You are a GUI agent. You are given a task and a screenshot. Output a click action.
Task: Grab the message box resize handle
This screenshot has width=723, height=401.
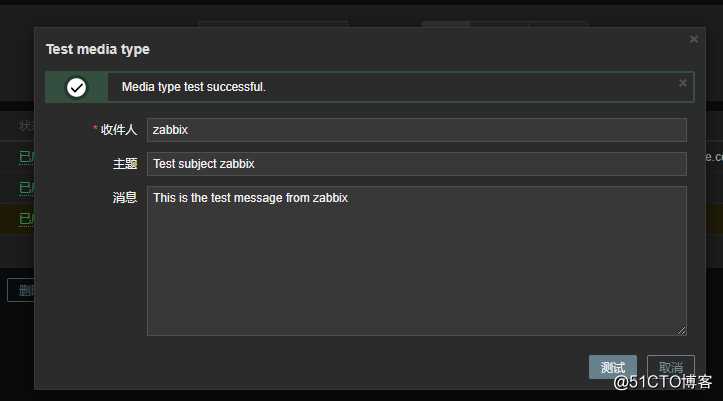click(682, 330)
